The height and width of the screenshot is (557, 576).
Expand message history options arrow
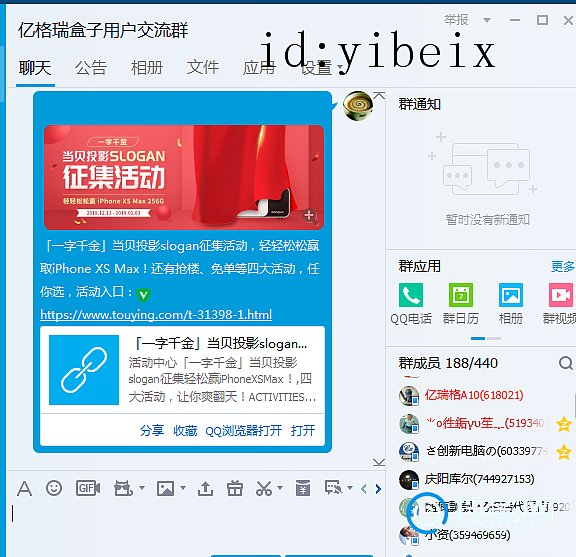pos(350,488)
